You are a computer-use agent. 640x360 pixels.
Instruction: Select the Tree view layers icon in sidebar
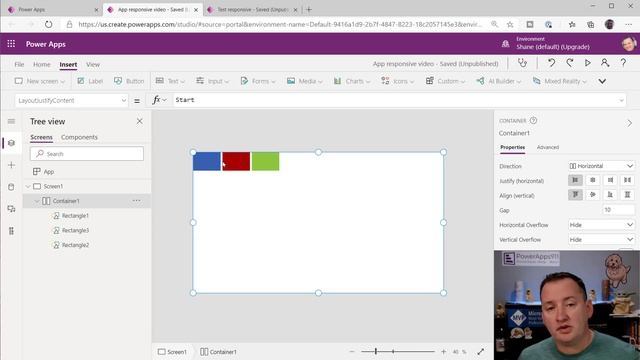pyautogui.click(x=11, y=143)
